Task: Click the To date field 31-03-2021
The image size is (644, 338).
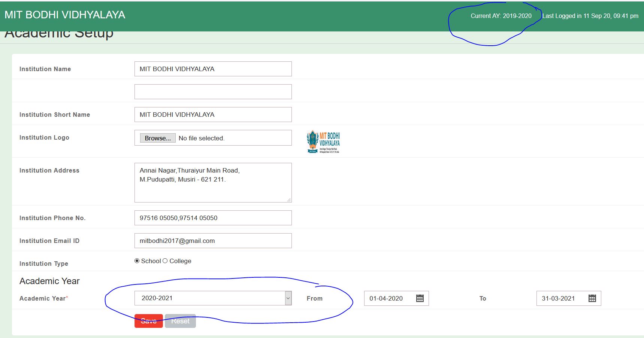Action: coord(560,298)
